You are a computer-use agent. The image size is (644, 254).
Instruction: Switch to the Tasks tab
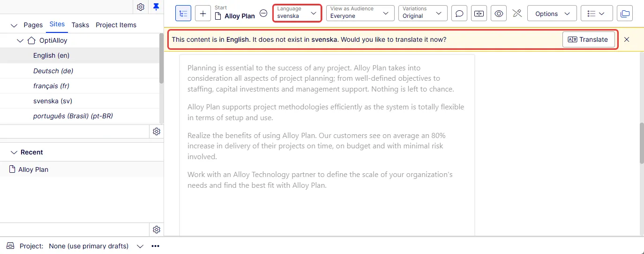[80, 25]
